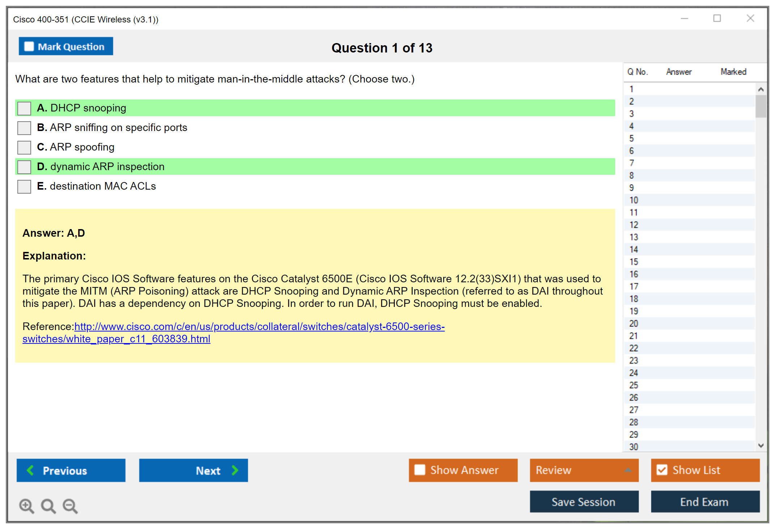Open the Cisco white paper reference link
The image size is (778, 532).
tap(259, 326)
